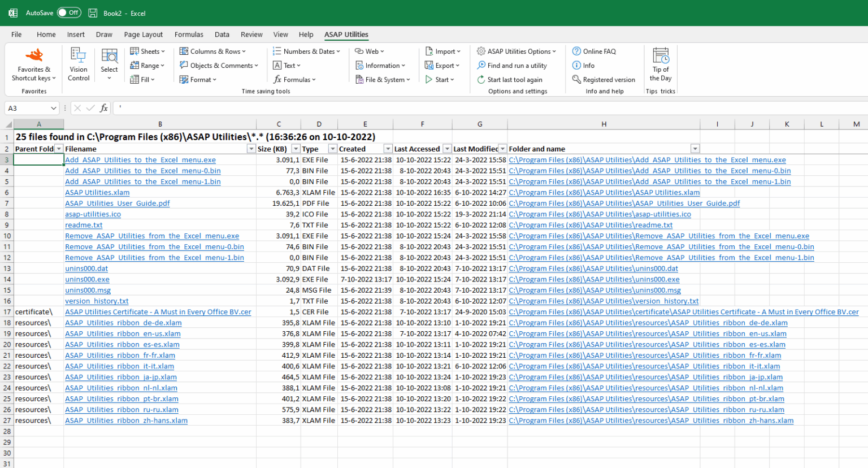Image resolution: width=868 pixels, height=468 pixels.
Task: Expand the Name Box dropdown
Action: point(54,108)
